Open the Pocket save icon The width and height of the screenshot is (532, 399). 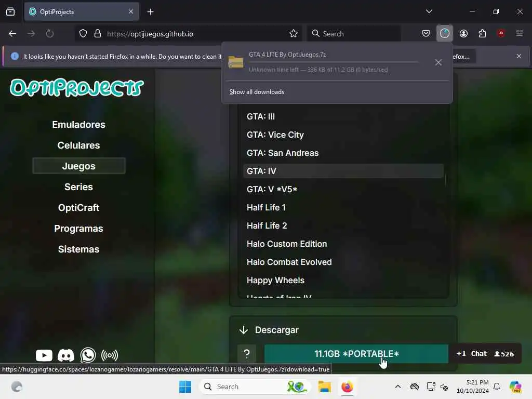point(426,33)
